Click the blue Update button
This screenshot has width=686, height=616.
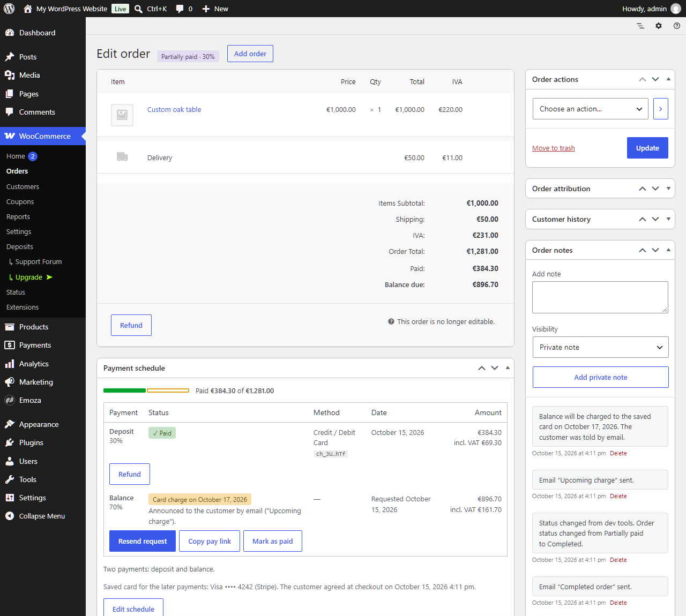tap(647, 148)
